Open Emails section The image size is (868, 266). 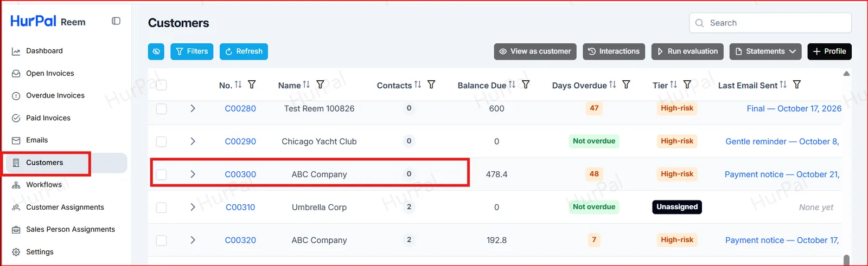pyautogui.click(x=37, y=140)
